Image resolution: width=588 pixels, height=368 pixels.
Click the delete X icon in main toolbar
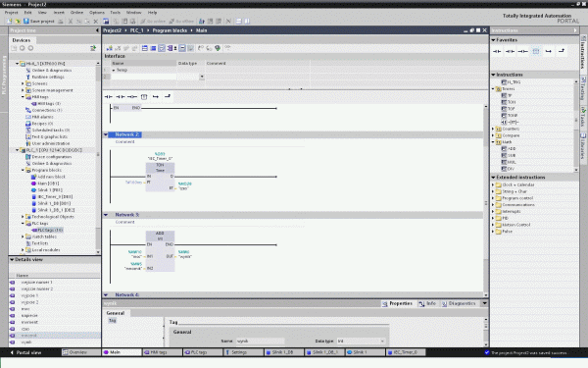coord(96,22)
